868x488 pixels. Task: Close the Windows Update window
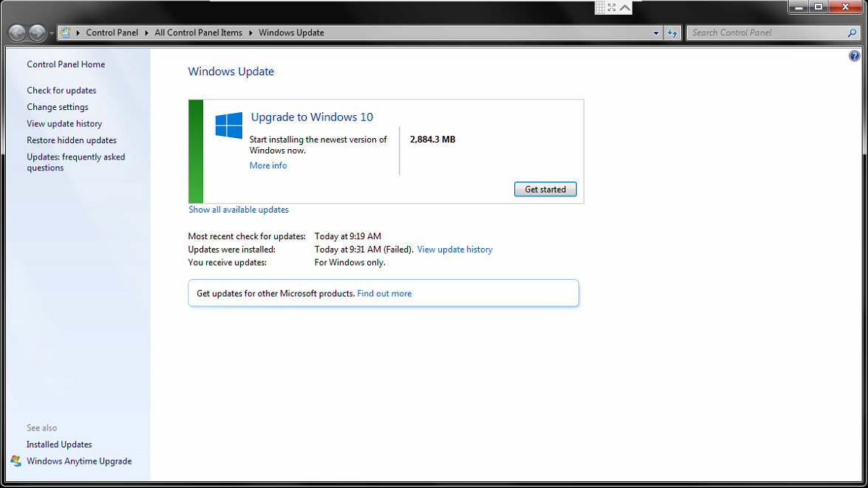tap(845, 7)
